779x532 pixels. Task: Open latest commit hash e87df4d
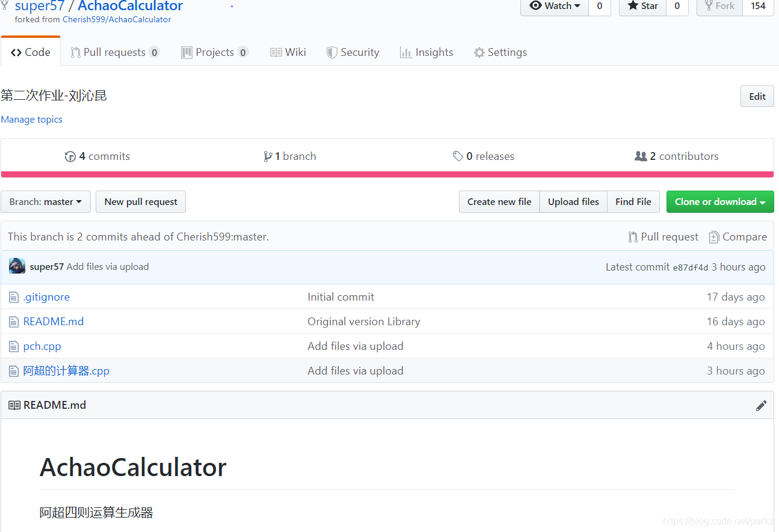tap(691, 268)
